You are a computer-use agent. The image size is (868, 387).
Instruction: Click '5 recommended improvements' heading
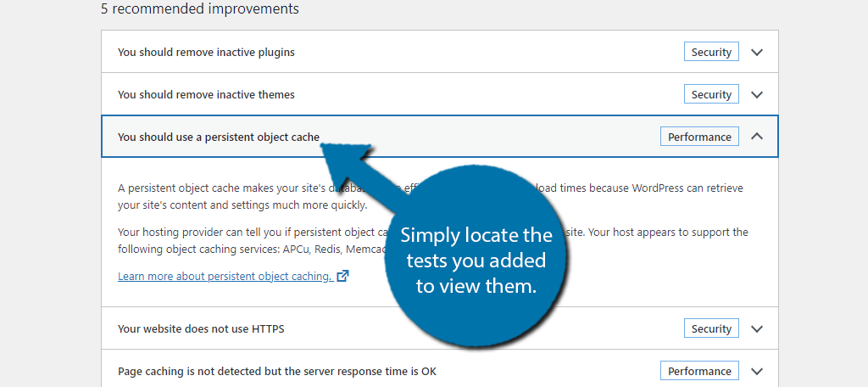(x=200, y=8)
